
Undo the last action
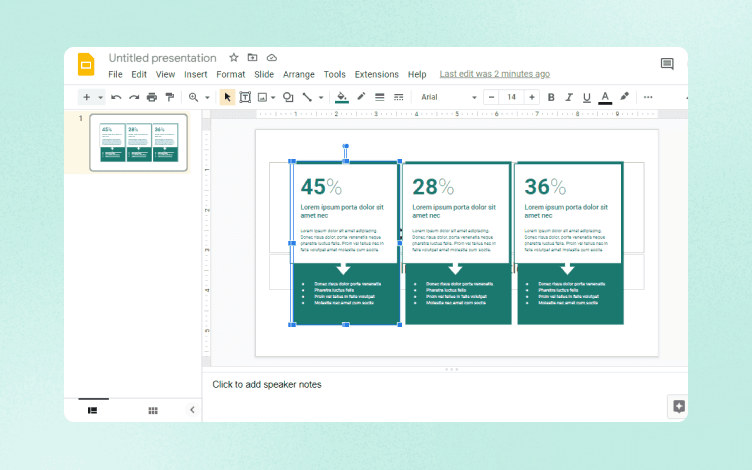[116, 97]
